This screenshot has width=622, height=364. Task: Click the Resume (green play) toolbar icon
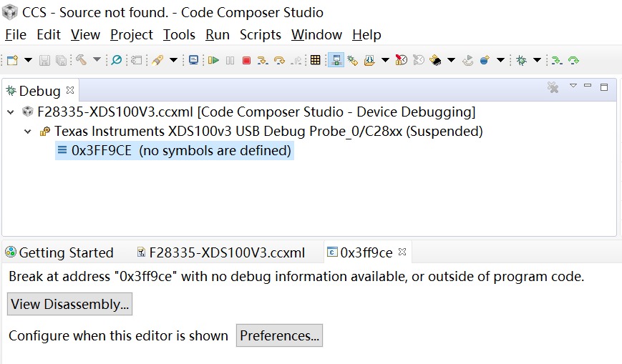click(213, 61)
